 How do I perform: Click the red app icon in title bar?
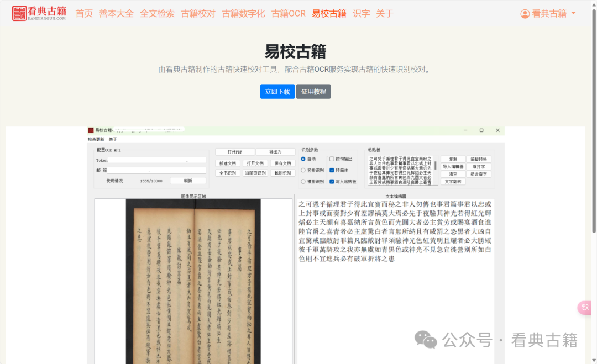click(90, 130)
